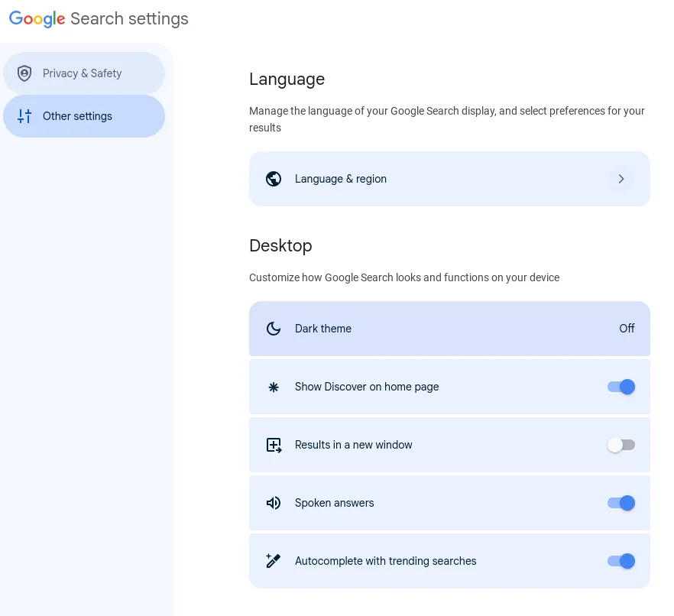Click the Discover asterisk icon
The width and height of the screenshot is (674, 616).
[274, 387]
